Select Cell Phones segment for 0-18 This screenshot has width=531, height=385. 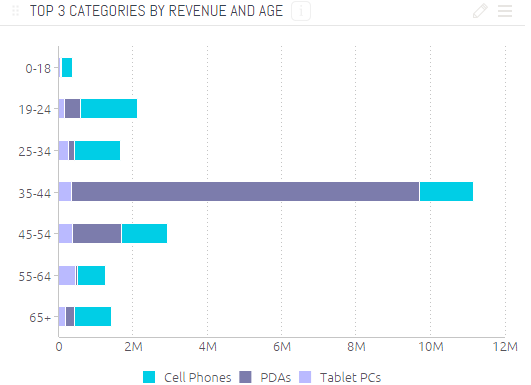[x=67, y=67]
